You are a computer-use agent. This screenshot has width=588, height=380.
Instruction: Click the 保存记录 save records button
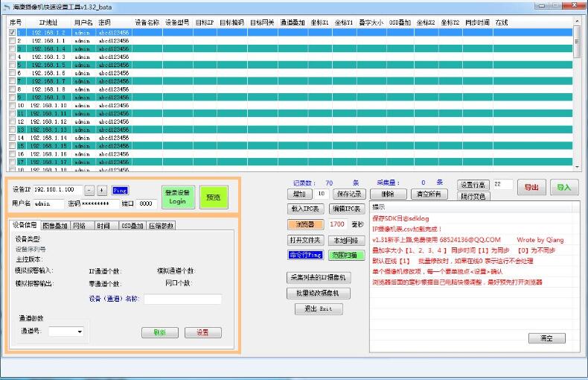coord(349,194)
